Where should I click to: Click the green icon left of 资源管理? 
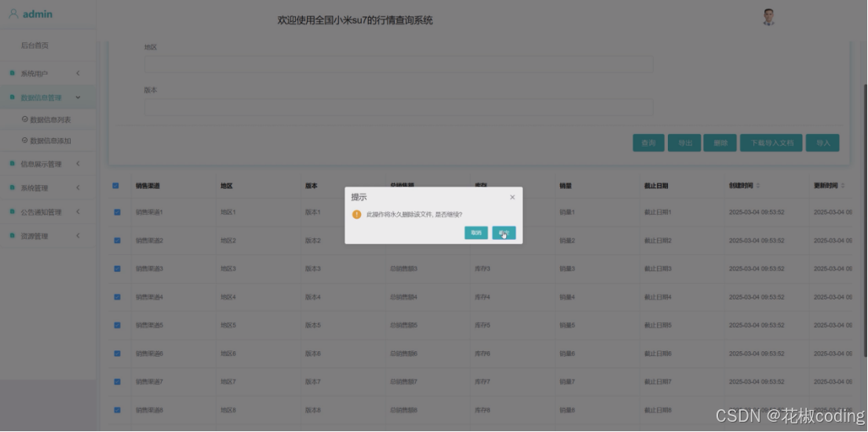pyautogui.click(x=13, y=236)
